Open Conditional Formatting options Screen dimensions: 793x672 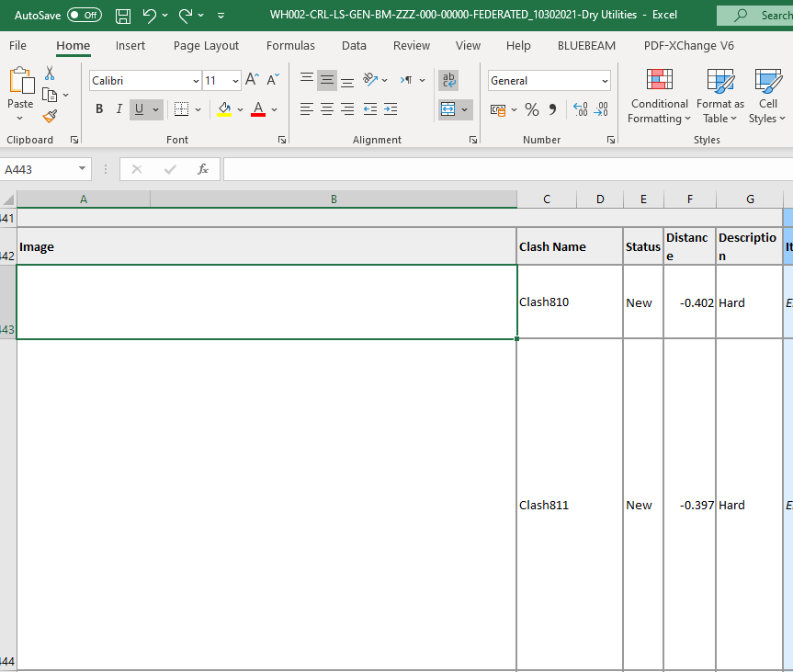[x=659, y=96]
